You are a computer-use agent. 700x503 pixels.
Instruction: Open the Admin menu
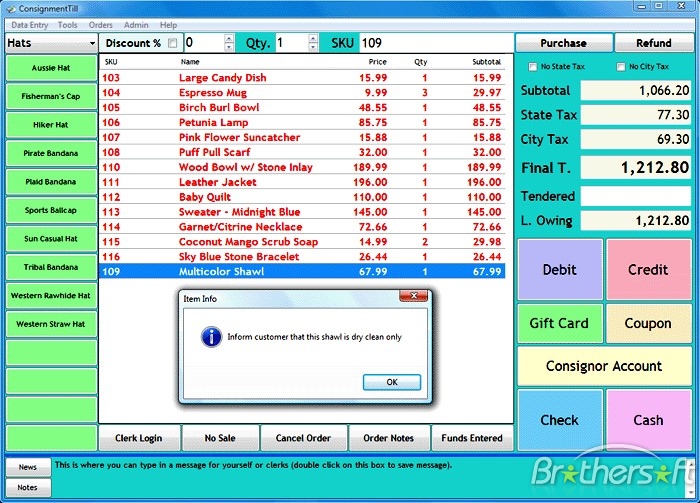(136, 25)
